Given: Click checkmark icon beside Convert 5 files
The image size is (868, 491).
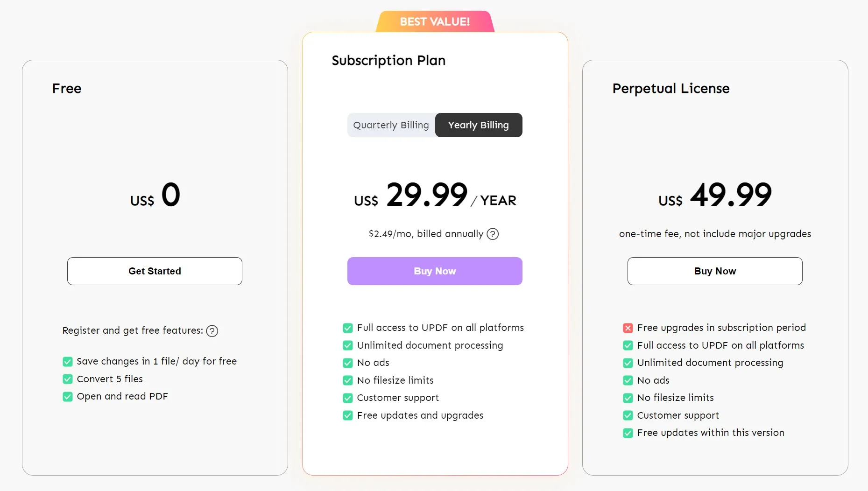Looking at the screenshot, I should (68, 379).
